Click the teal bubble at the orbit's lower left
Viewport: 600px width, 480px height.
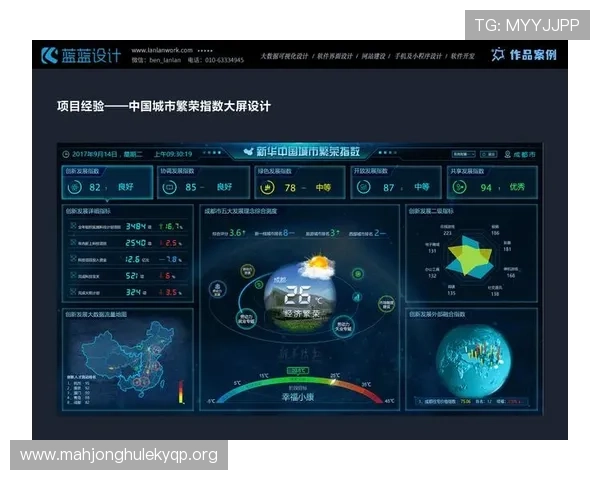[x=245, y=319]
